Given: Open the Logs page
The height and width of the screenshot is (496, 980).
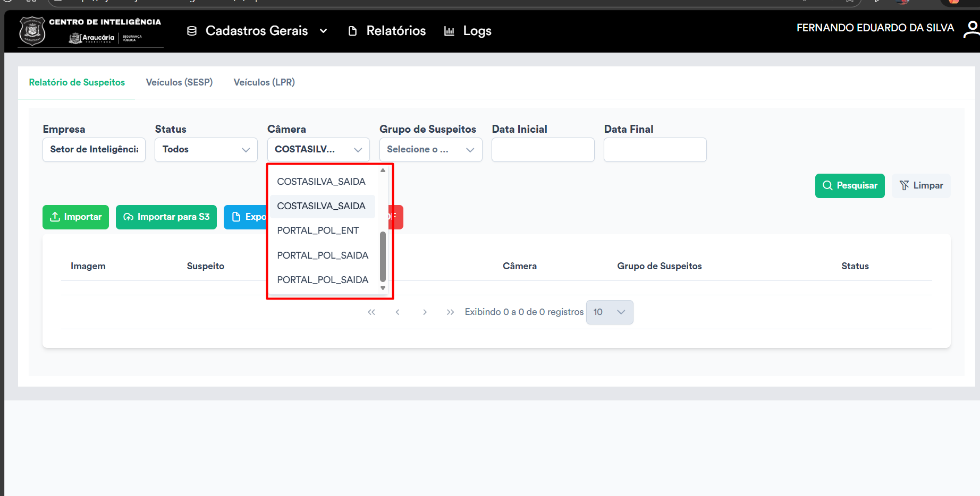Looking at the screenshot, I should point(468,31).
